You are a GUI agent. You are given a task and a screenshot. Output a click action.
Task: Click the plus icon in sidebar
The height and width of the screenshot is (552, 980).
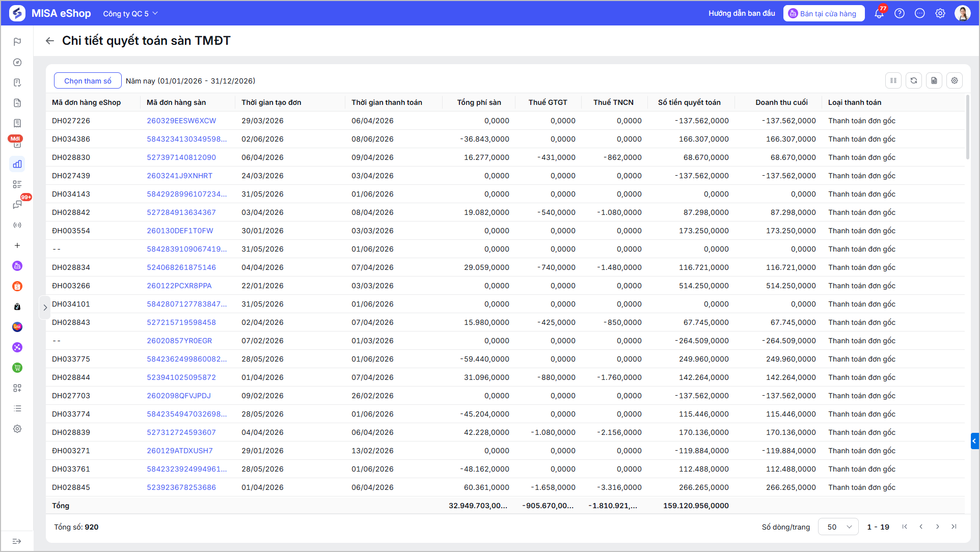point(17,245)
